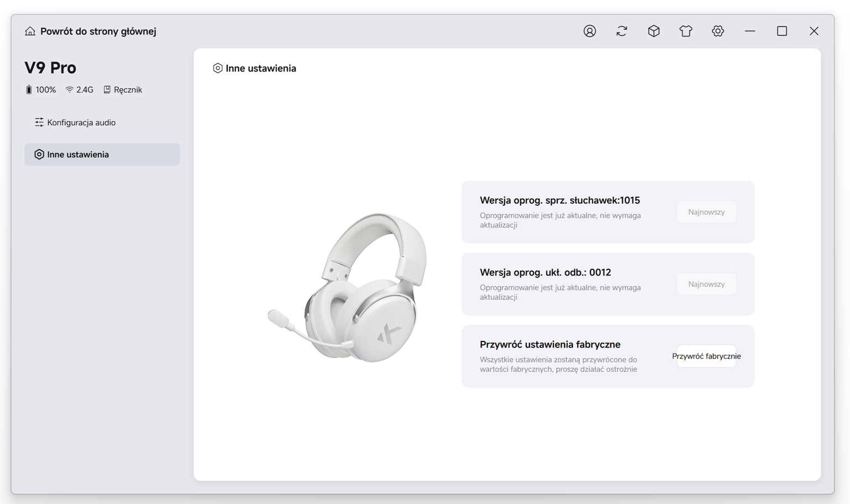850x504 pixels.
Task: Open the 3D cube box icon
Action: (654, 31)
